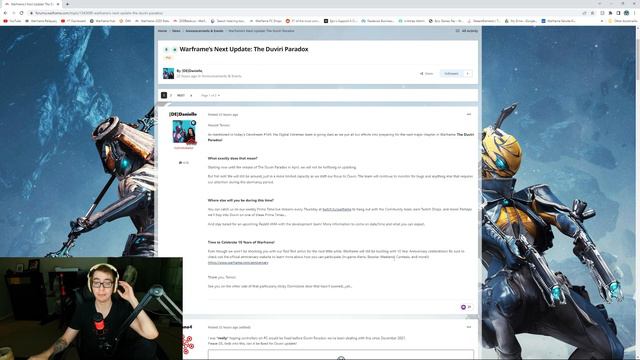The height and width of the screenshot is (360, 640).
Task: Click the follower count beside Followers
Action: click(x=468, y=73)
